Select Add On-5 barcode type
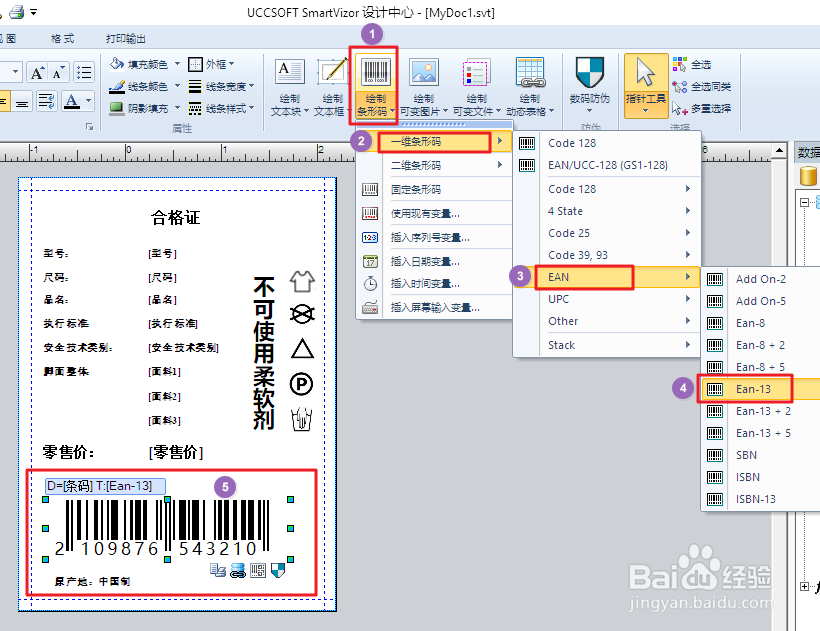Viewport: 820px width, 631px height. 761,301
